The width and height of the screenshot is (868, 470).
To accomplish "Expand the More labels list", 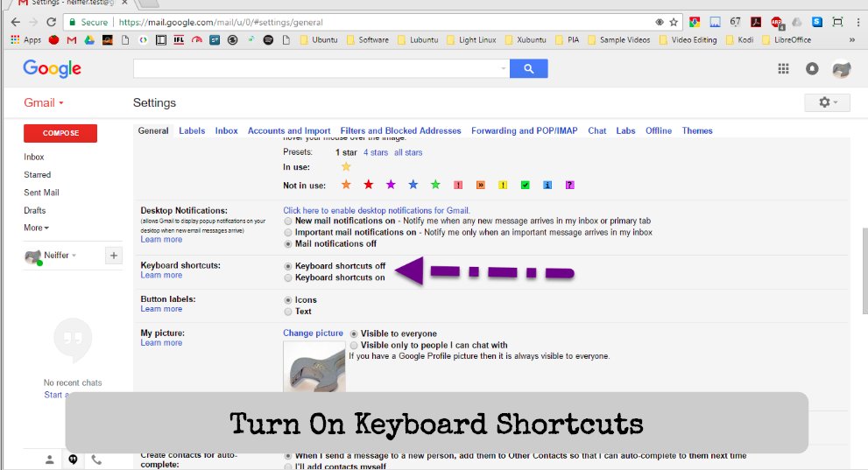I will coord(36,228).
